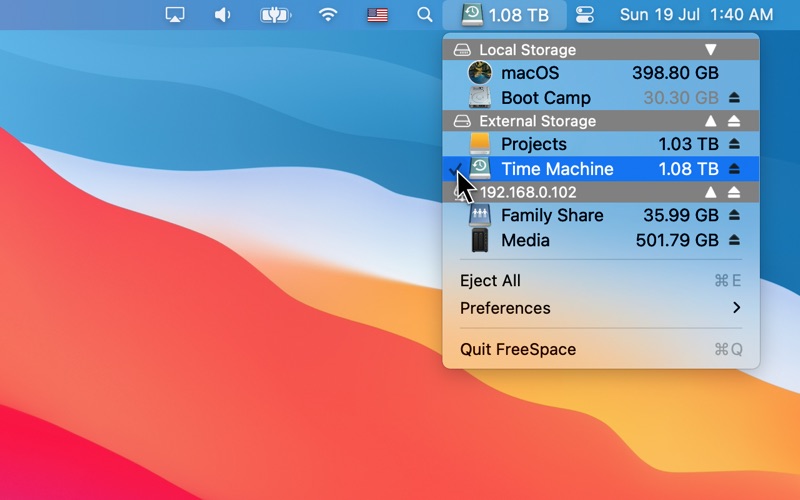Screen dimensions: 800x500
Task: Open Control Center toggles icon
Action: 585,15
